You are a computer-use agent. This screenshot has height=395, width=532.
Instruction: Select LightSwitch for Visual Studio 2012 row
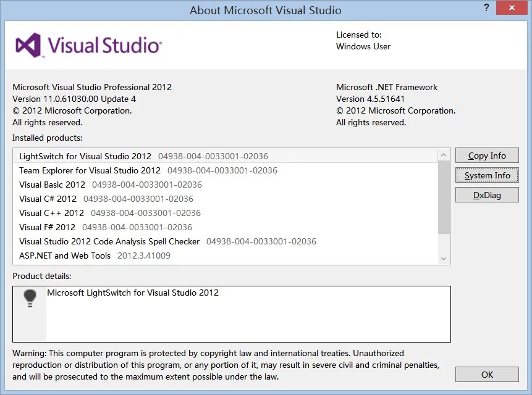(x=226, y=156)
